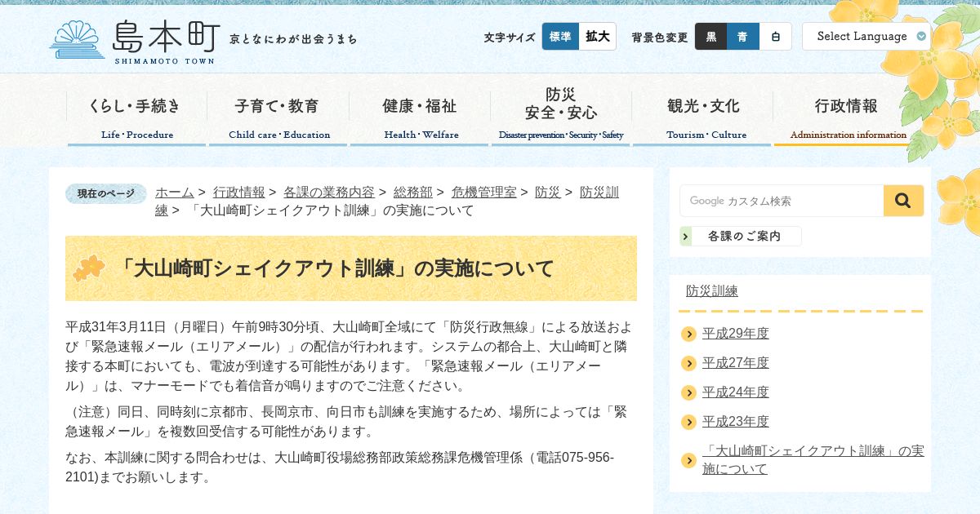Open the 防災訓練 sidebar heading link
The image size is (980, 514).
click(712, 291)
